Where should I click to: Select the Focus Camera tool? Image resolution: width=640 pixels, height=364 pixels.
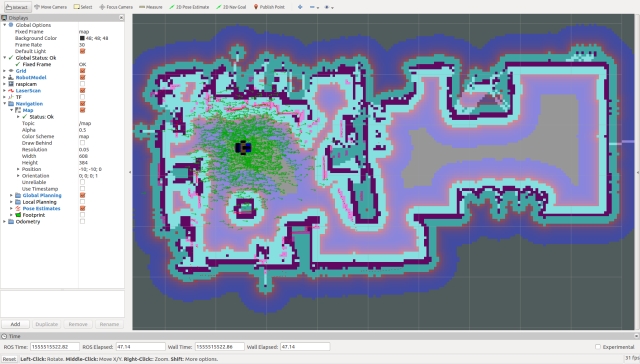[116, 7]
